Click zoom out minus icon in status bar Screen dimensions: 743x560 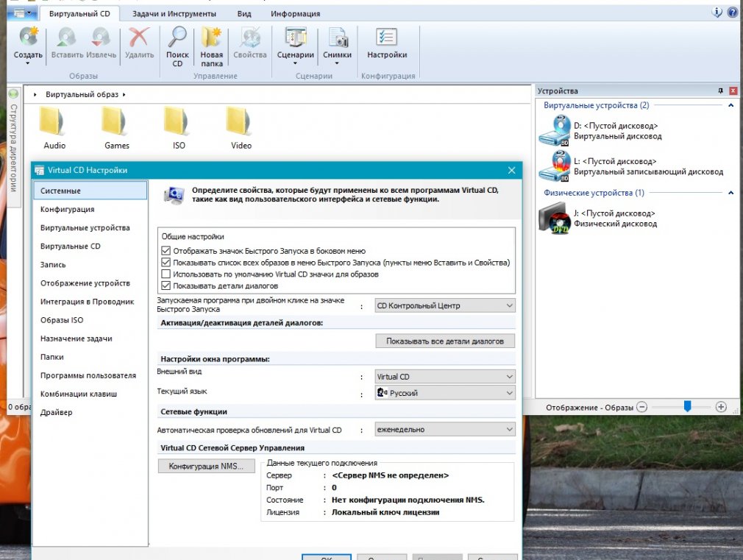coord(641,407)
